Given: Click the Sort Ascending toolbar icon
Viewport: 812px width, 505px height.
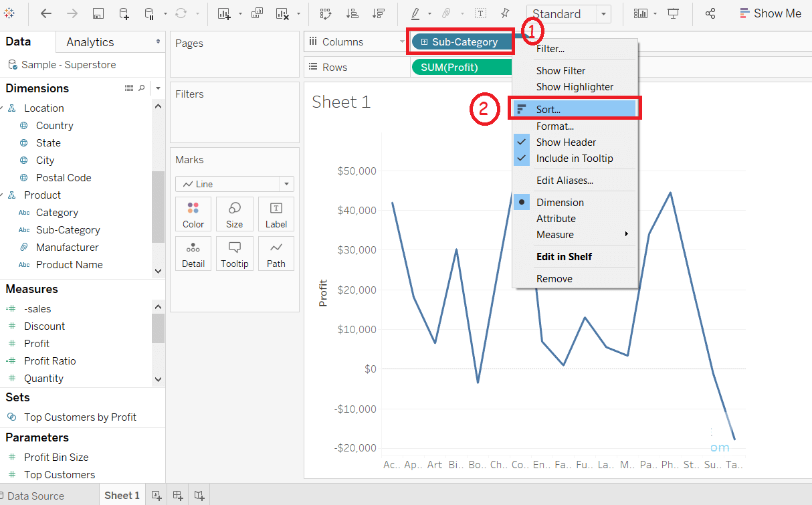Looking at the screenshot, I should (x=352, y=13).
